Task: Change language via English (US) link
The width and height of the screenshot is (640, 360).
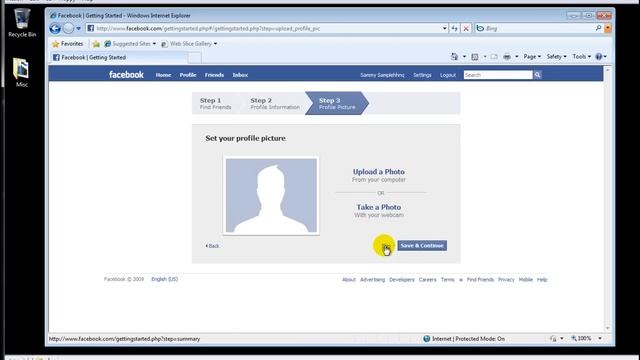Action: (x=164, y=279)
